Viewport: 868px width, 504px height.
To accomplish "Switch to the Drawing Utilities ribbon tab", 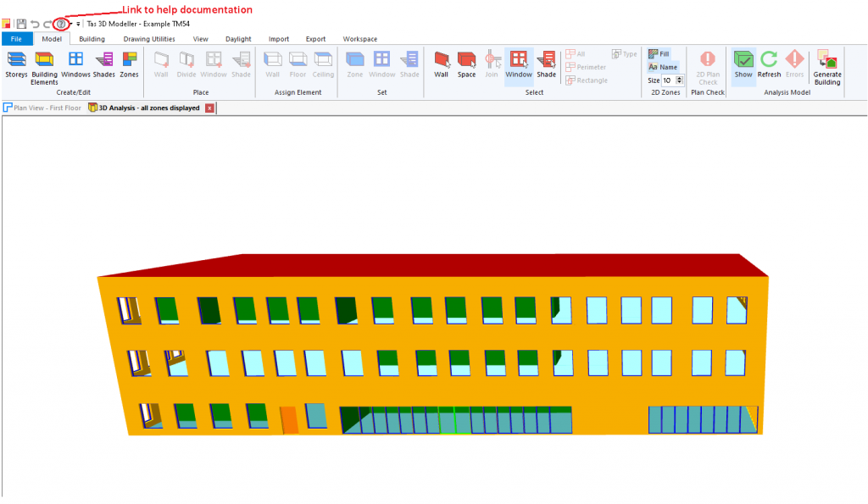I will click(x=147, y=38).
